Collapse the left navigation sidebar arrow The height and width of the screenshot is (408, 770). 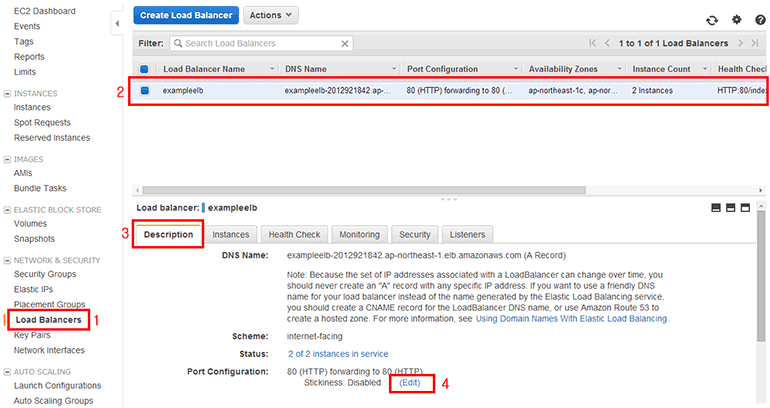pyautogui.click(x=117, y=23)
